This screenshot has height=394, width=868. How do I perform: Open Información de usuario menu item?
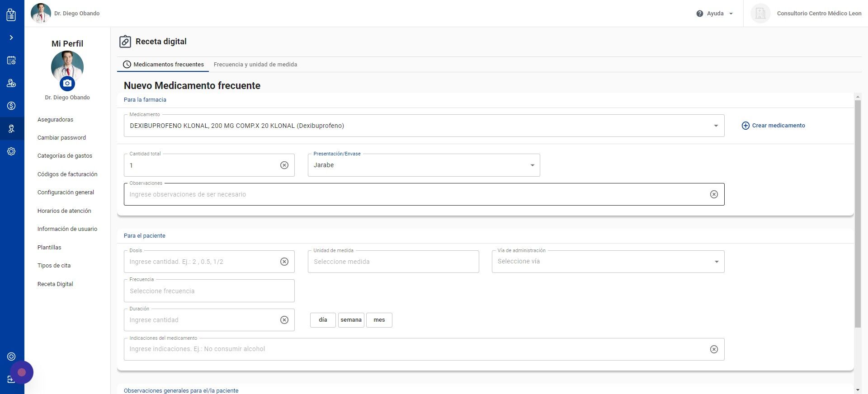coord(67,229)
